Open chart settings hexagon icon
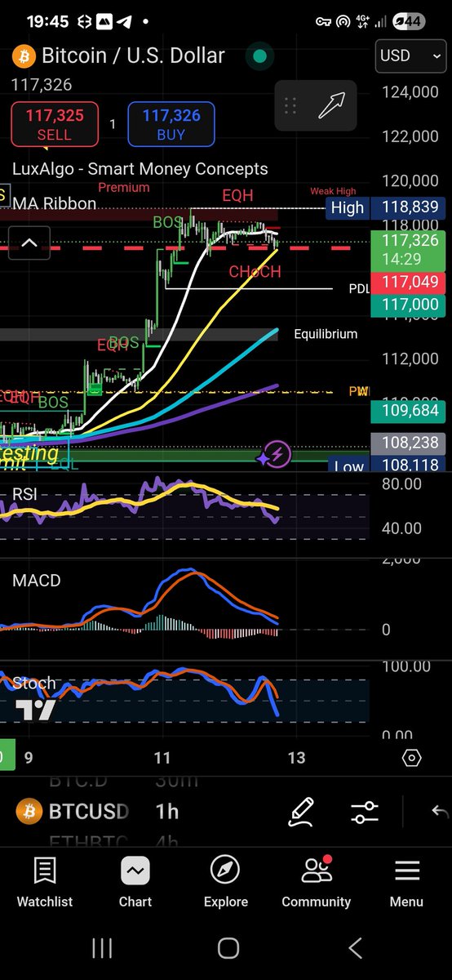 [412, 758]
